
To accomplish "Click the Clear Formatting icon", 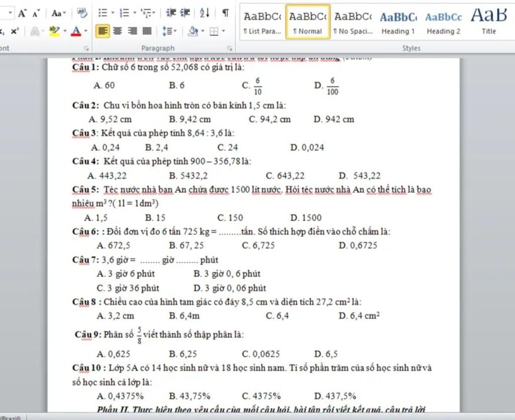I will (x=82, y=13).
